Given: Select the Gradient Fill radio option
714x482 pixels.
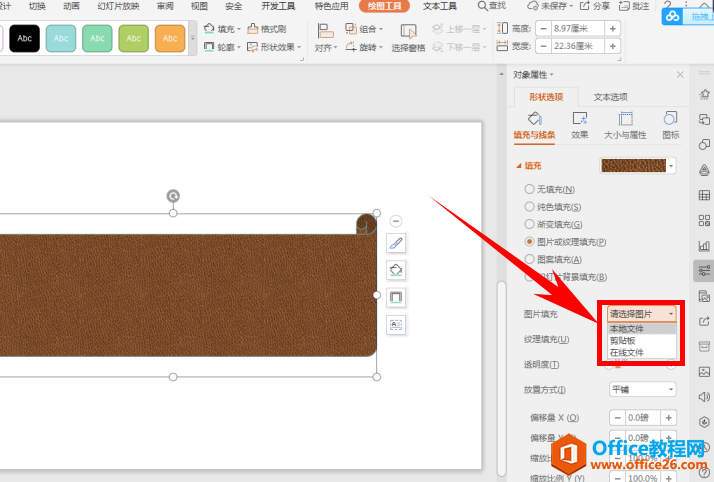Looking at the screenshot, I should tap(529, 224).
